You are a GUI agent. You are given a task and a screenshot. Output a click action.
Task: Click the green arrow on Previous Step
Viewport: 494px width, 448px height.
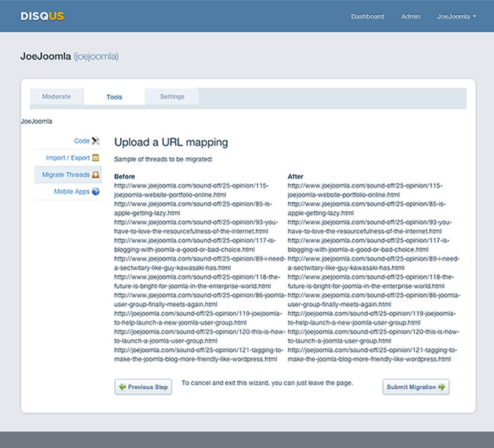(x=122, y=387)
